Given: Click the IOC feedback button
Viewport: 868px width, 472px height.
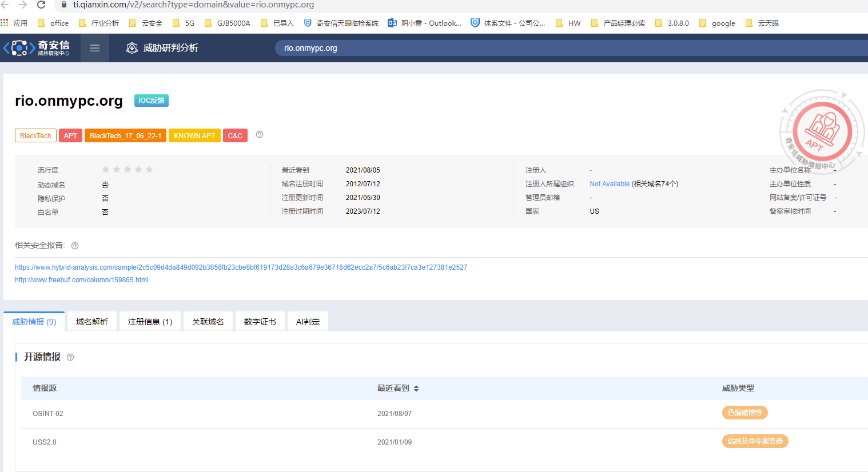Looking at the screenshot, I should [152, 101].
